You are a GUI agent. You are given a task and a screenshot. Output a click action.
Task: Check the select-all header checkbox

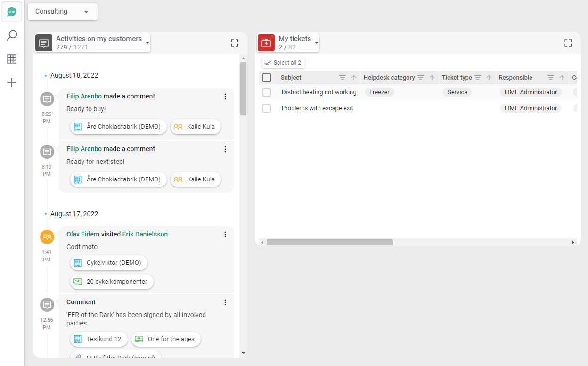click(267, 78)
